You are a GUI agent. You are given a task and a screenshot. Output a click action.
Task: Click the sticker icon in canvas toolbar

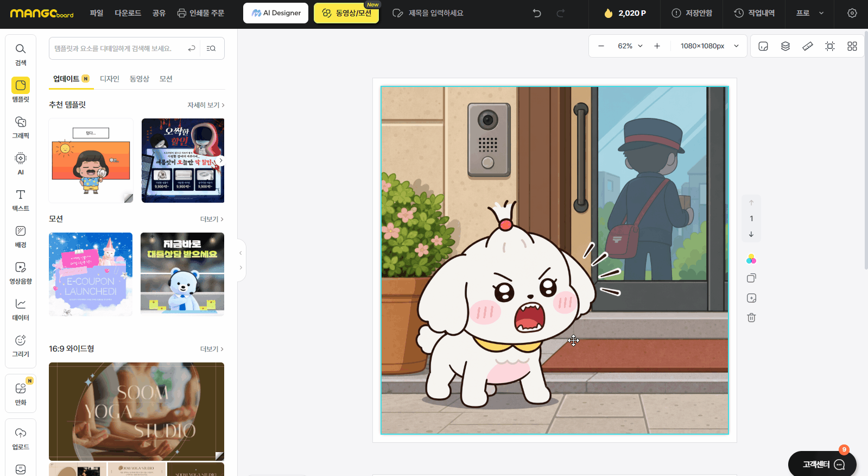click(763, 46)
